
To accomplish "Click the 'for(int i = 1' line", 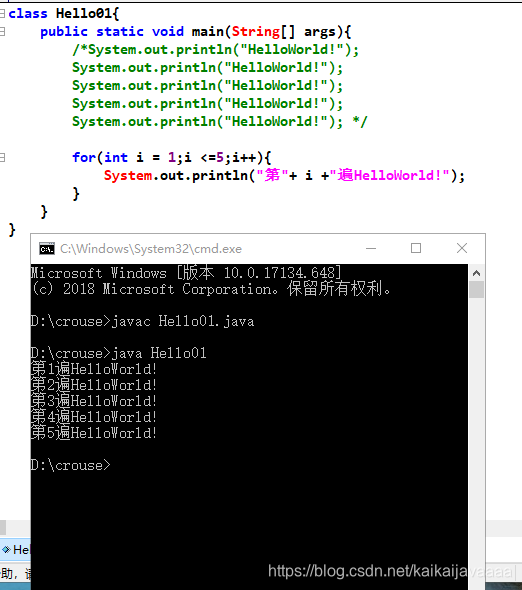I will click(x=172, y=157).
